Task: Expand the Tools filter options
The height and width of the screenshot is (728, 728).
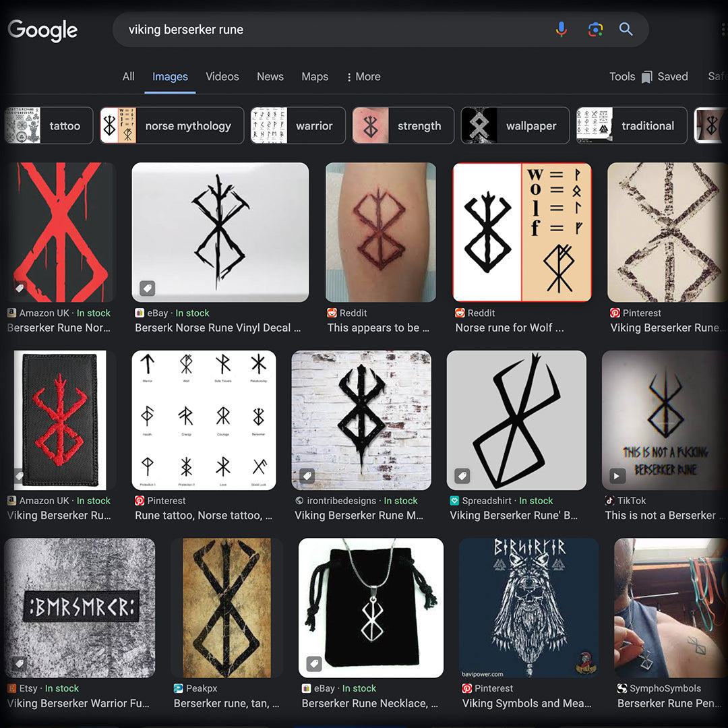Action: pos(621,77)
